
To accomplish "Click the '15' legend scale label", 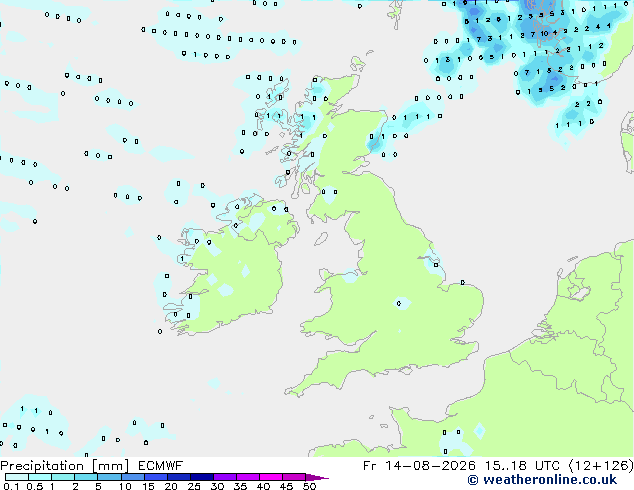I will coord(148,486).
